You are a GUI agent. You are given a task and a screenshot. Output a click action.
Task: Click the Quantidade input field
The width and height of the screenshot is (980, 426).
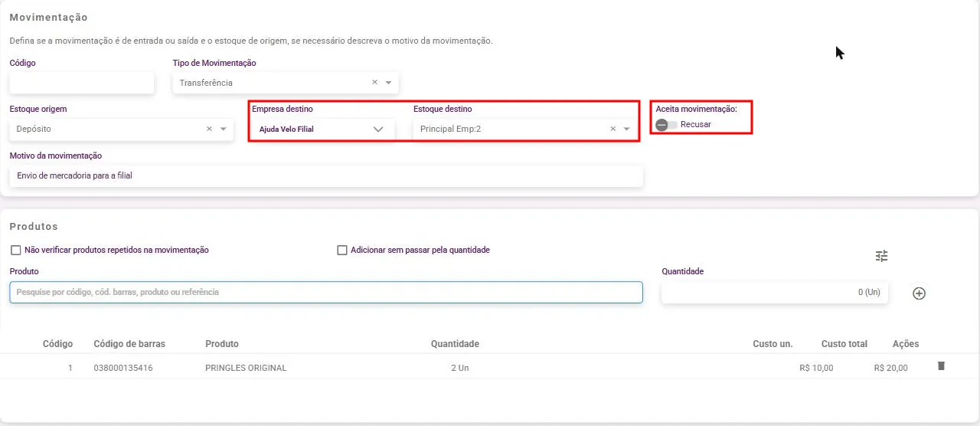(775, 292)
